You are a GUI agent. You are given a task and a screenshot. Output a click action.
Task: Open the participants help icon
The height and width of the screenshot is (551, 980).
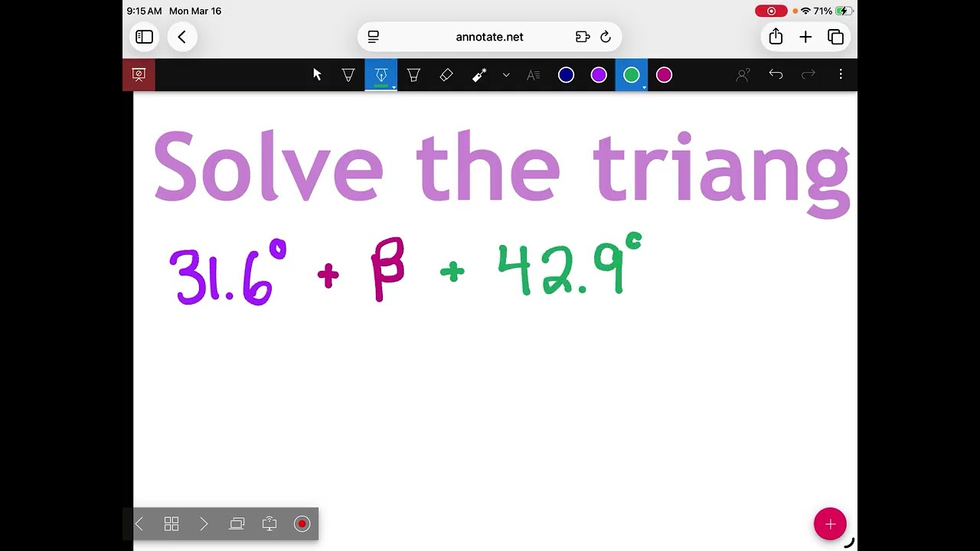[x=743, y=74]
